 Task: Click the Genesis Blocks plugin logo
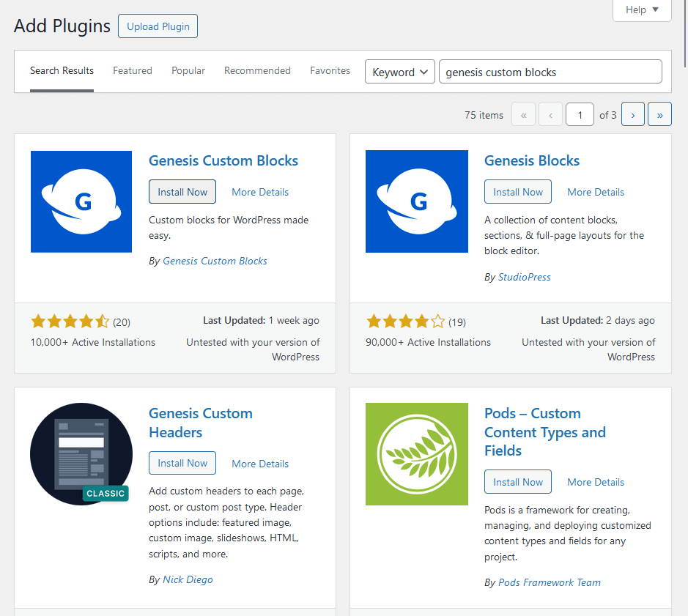point(417,202)
